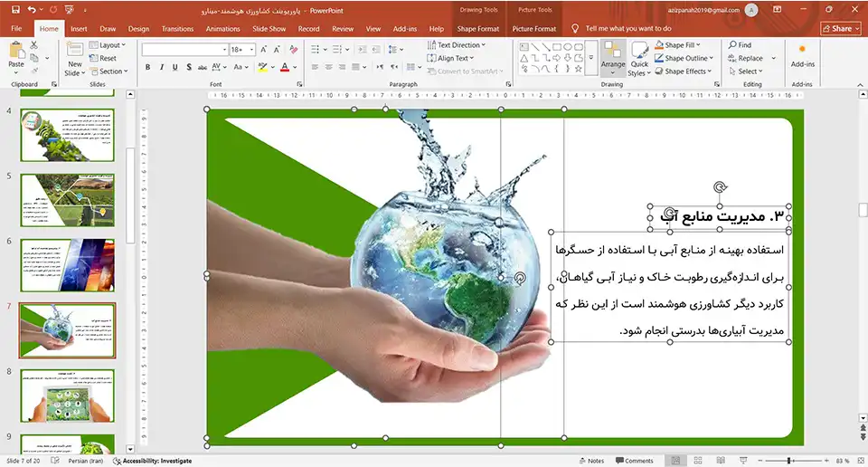Screen dimensions: 868x467
Task: Paste from the clipboard
Action: tap(16, 55)
